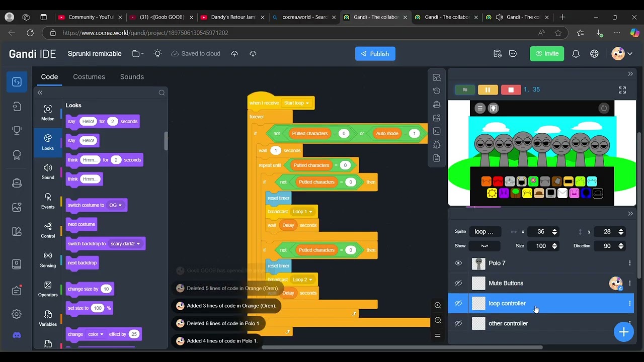Open the chat bubble icon near Invite
Viewport: 644px width, 362px height.
513,54
